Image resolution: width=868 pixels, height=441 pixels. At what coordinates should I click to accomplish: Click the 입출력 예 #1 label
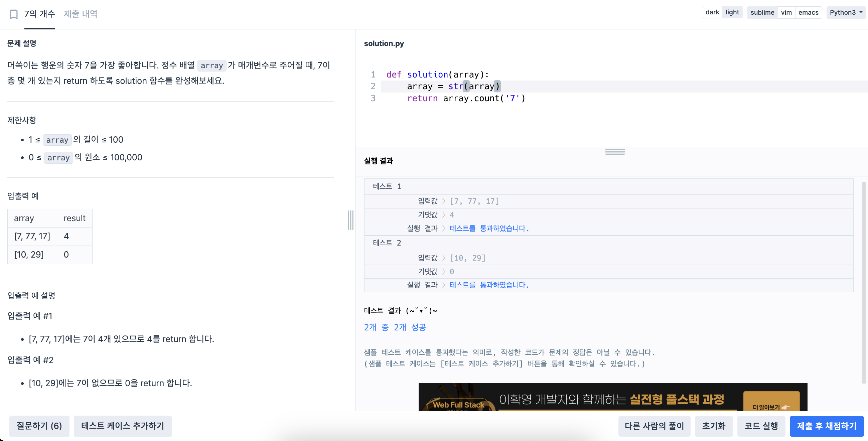click(x=30, y=316)
